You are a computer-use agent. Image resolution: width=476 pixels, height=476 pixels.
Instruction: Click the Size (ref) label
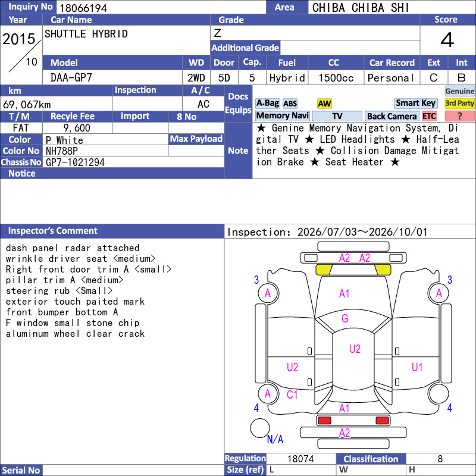[x=245, y=469]
